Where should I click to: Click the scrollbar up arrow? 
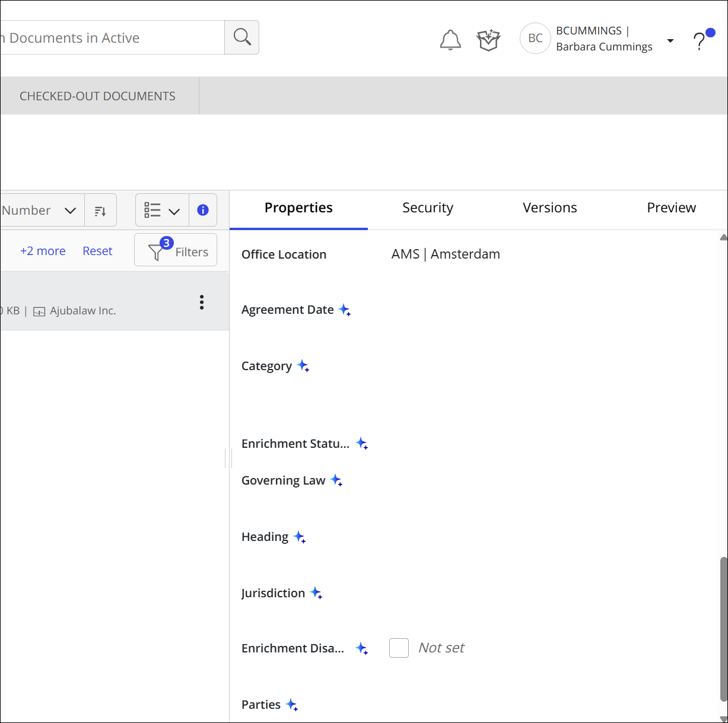pyautogui.click(x=723, y=237)
